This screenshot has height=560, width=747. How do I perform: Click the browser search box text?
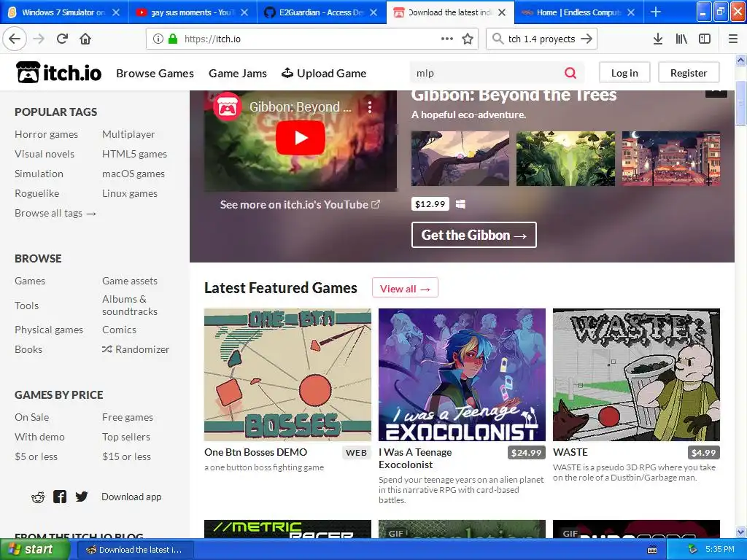pos(542,39)
